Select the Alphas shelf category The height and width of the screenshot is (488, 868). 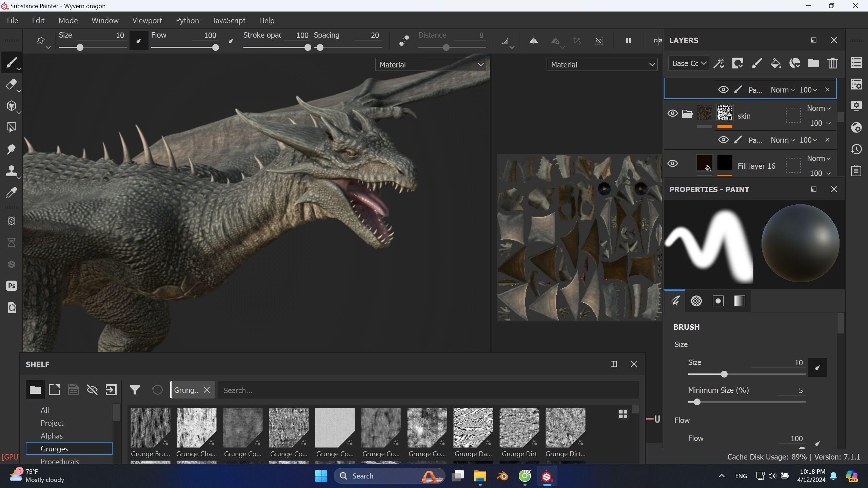[x=52, y=436]
